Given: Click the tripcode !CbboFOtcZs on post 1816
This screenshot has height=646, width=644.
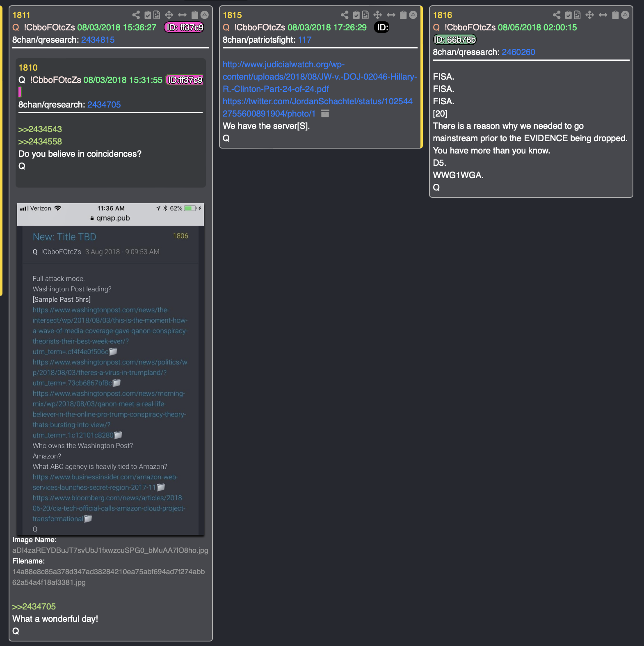Looking at the screenshot, I should (470, 27).
